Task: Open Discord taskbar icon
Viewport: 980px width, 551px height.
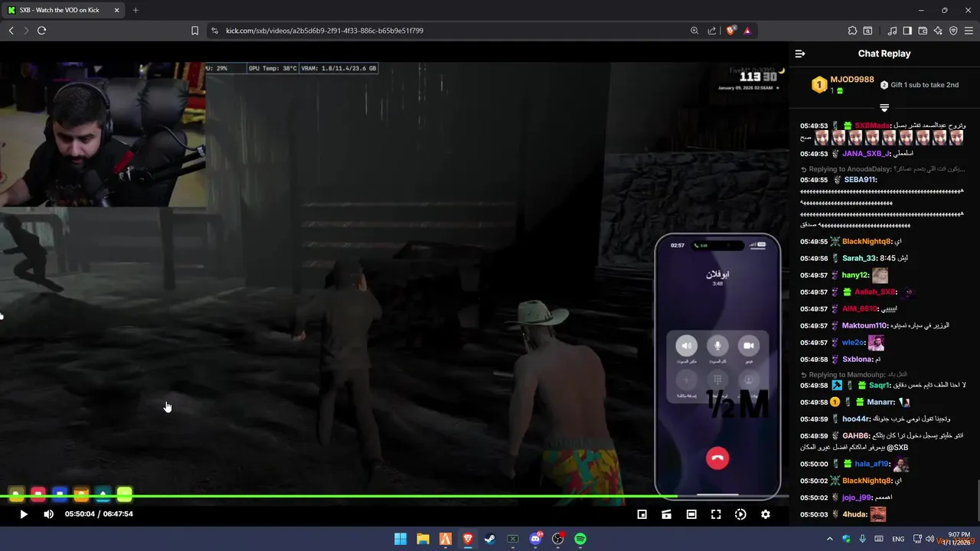Action: coord(535,539)
